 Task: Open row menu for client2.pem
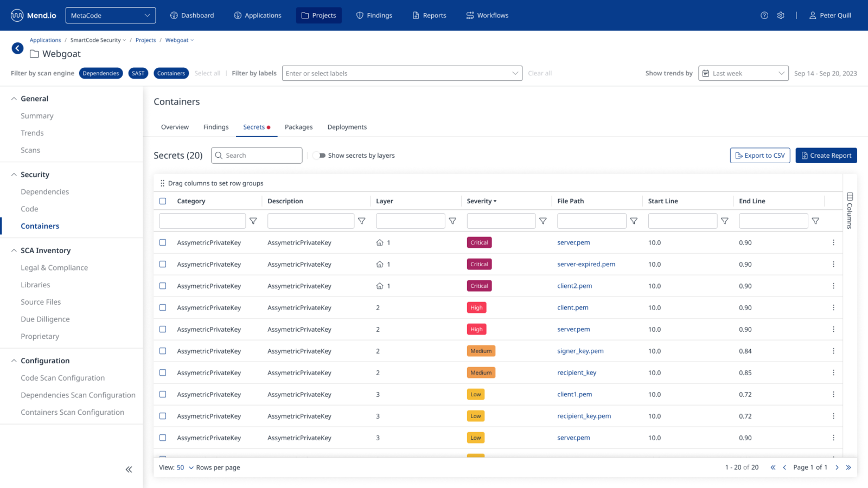(833, 286)
